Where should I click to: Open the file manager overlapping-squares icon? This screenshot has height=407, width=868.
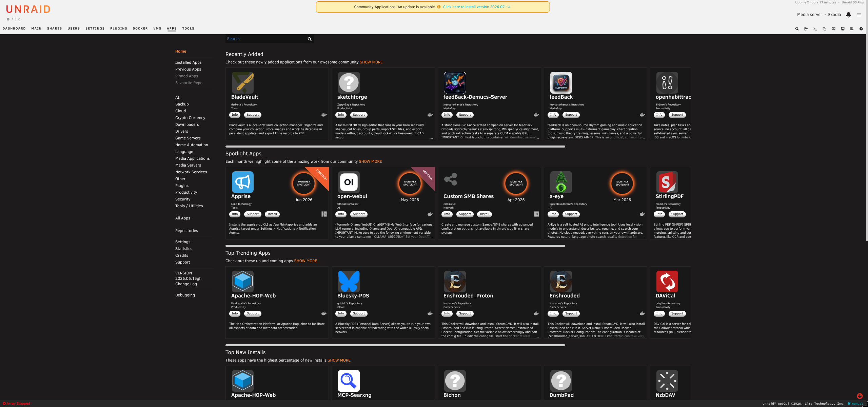824,29
